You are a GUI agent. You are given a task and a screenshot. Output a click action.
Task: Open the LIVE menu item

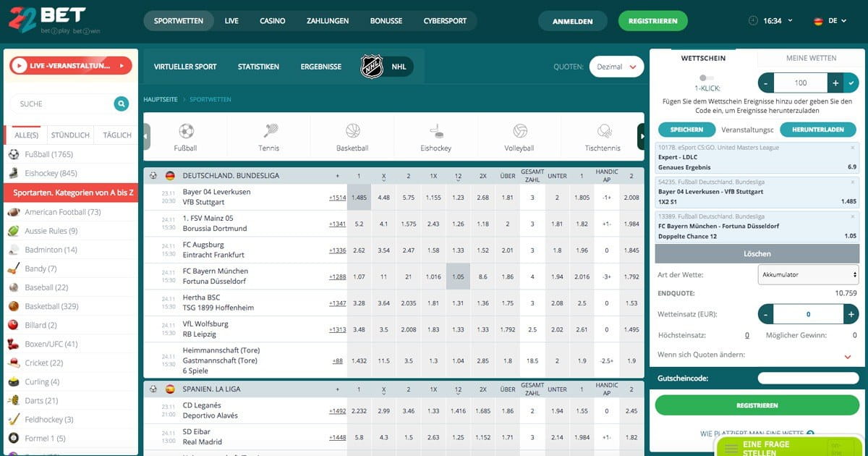coord(231,21)
